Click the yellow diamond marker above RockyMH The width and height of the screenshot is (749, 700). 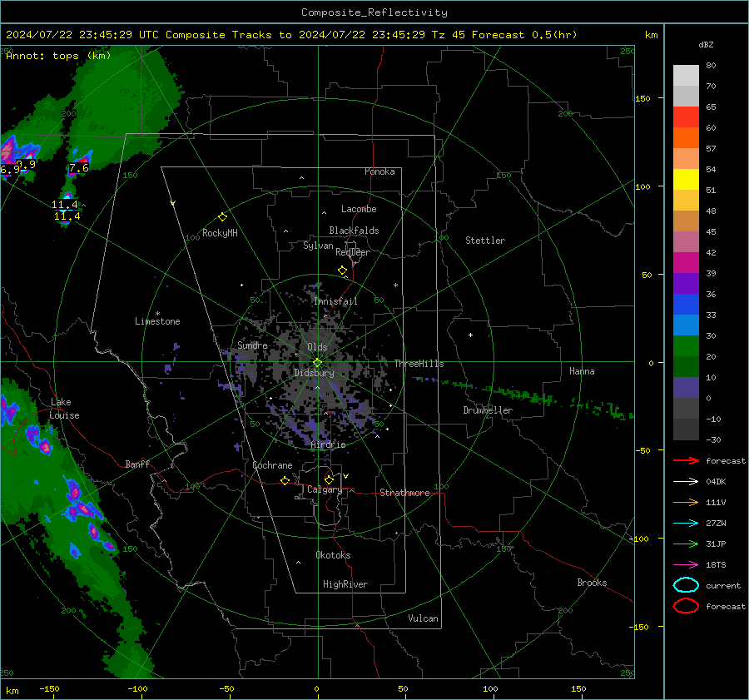coord(222,217)
